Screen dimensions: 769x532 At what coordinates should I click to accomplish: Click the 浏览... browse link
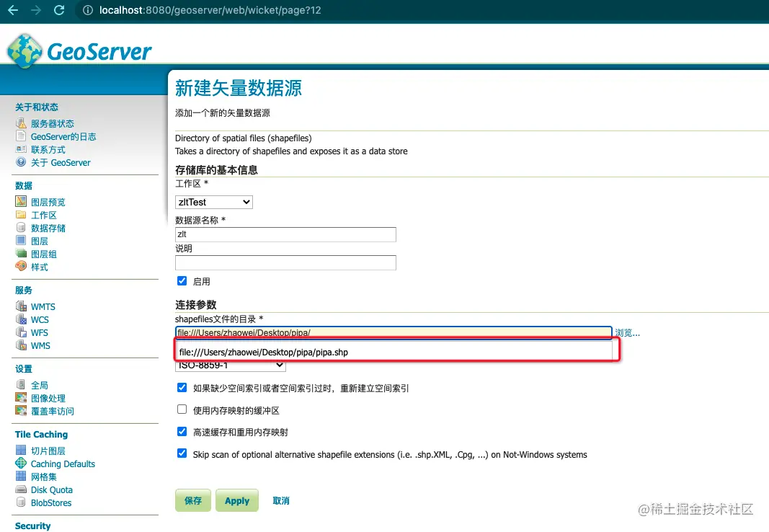click(627, 333)
